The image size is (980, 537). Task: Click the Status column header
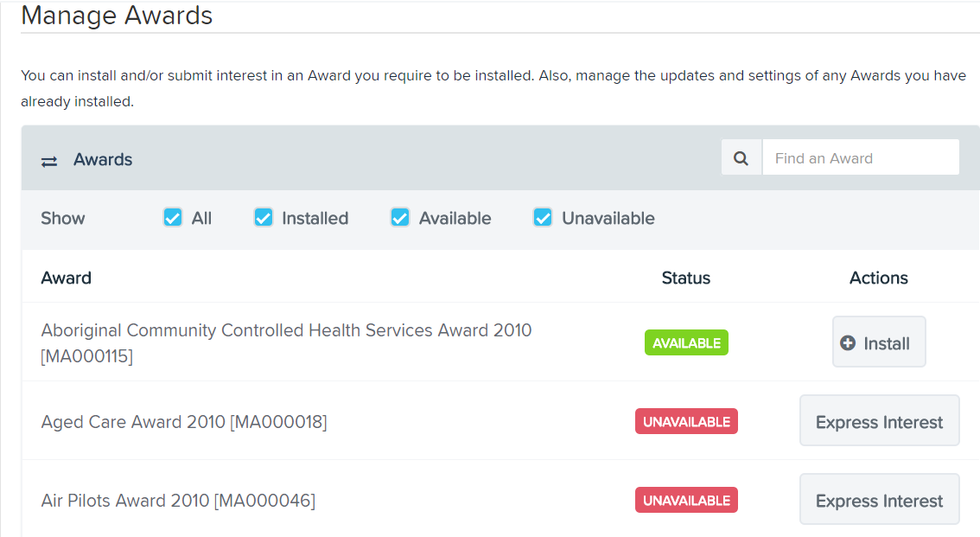click(x=685, y=278)
